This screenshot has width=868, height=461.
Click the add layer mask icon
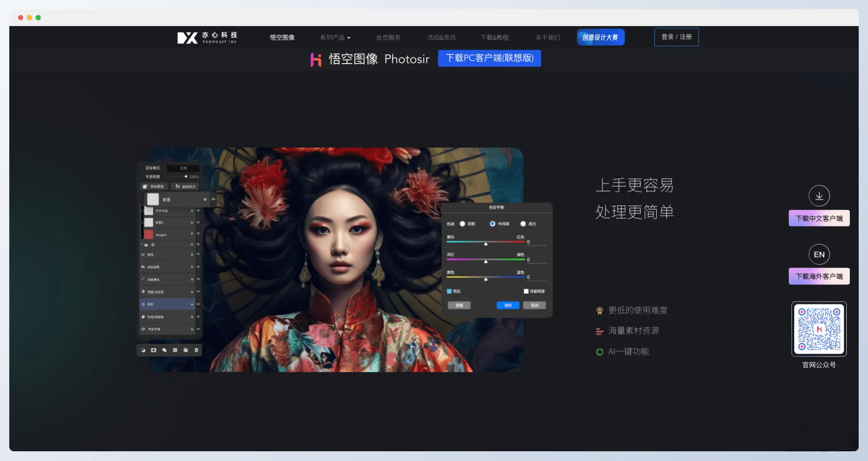(x=154, y=350)
